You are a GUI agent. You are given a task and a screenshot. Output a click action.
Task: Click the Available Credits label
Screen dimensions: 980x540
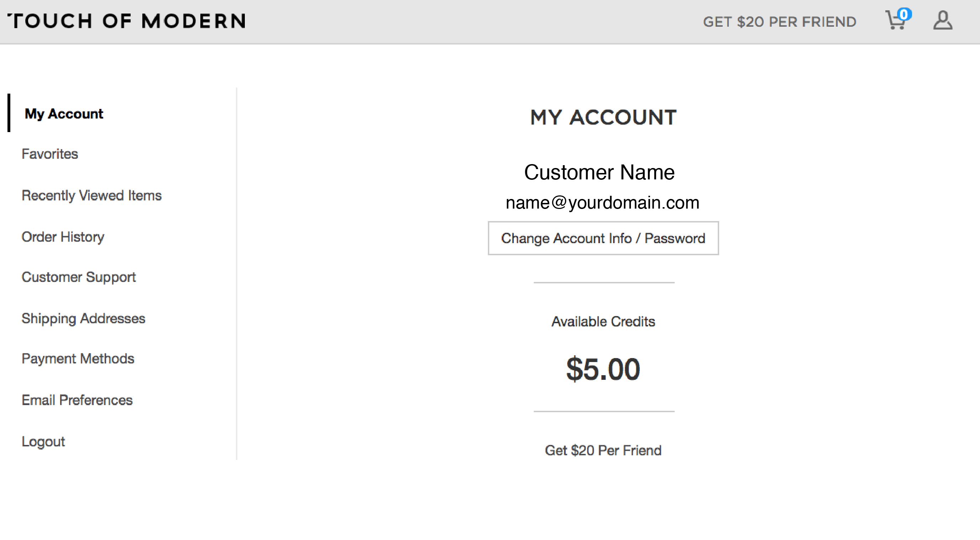click(604, 321)
